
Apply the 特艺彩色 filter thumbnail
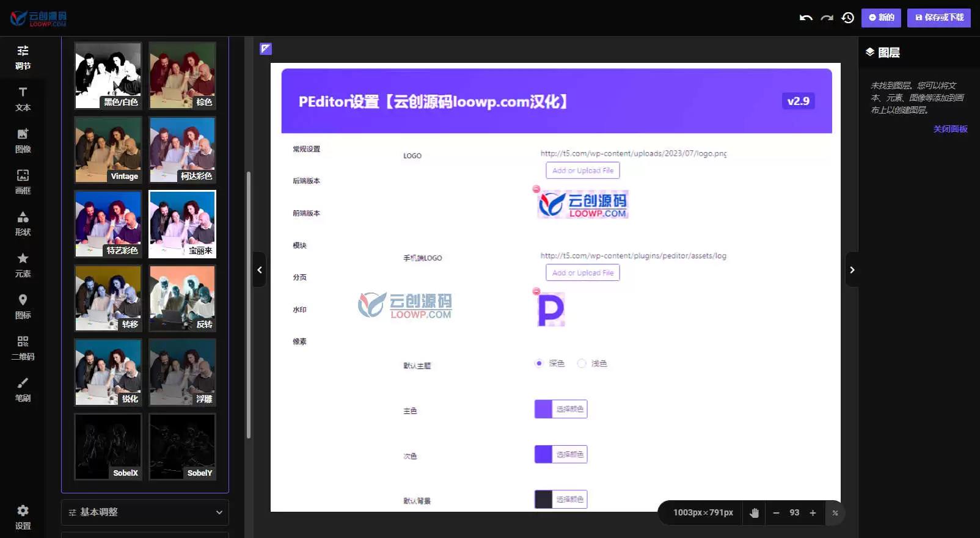tap(108, 224)
